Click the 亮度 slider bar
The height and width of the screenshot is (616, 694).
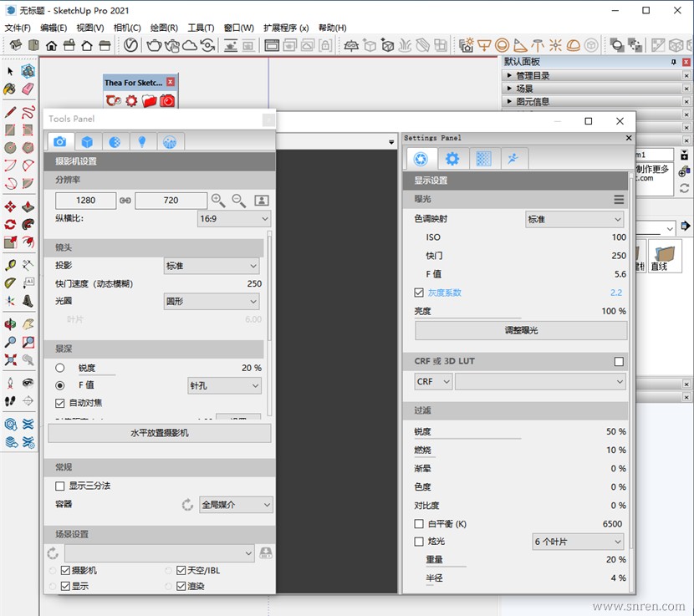coord(468,318)
